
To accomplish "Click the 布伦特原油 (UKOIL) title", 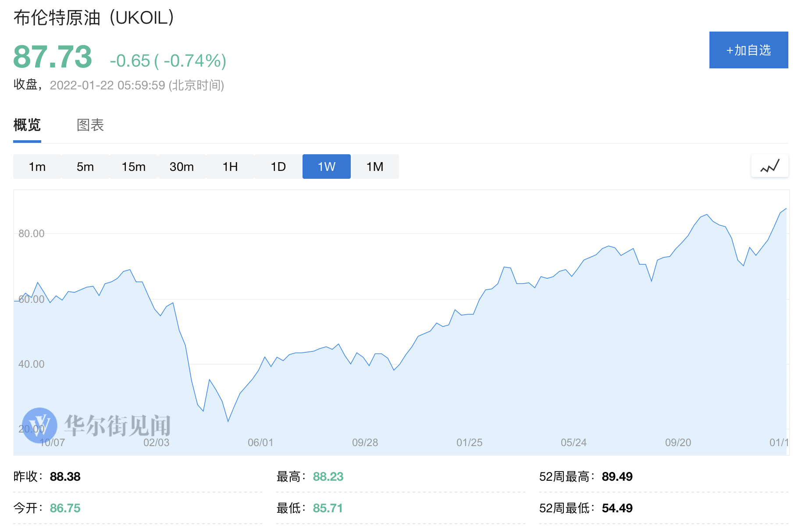I will click(94, 18).
